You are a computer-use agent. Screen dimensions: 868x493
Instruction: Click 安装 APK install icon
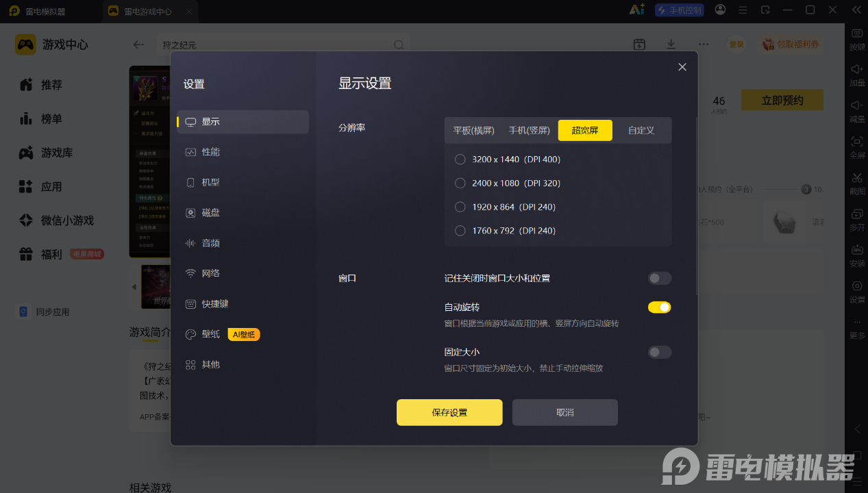857,255
